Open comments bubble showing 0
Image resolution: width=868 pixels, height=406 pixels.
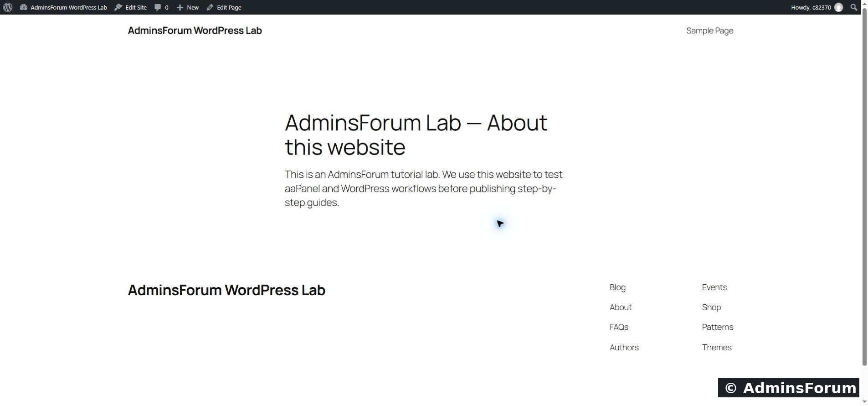click(x=161, y=7)
